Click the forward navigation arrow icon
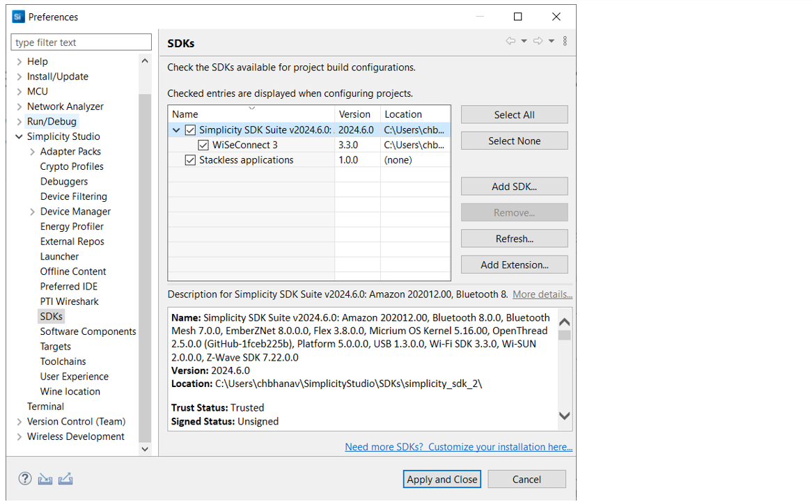This screenshot has height=504, width=812. click(x=538, y=41)
